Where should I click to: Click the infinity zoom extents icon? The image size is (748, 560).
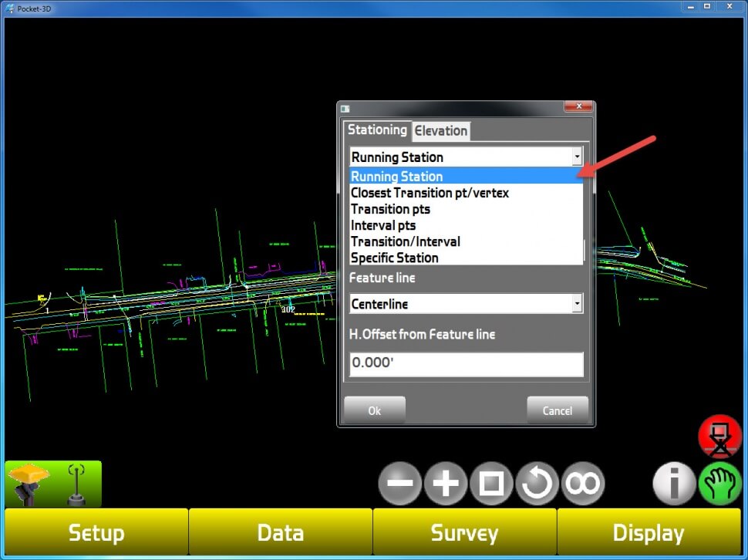pyautogui.click(x=583, y=484)
